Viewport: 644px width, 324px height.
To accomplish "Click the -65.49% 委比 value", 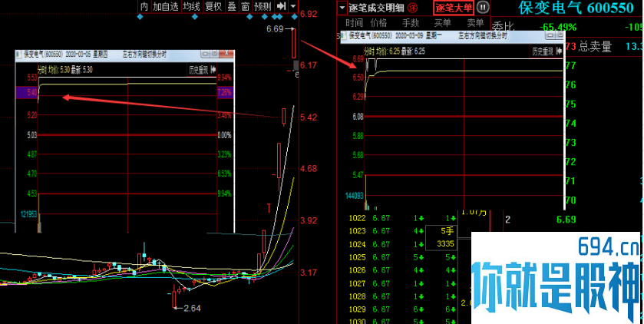I will [558, 28].
